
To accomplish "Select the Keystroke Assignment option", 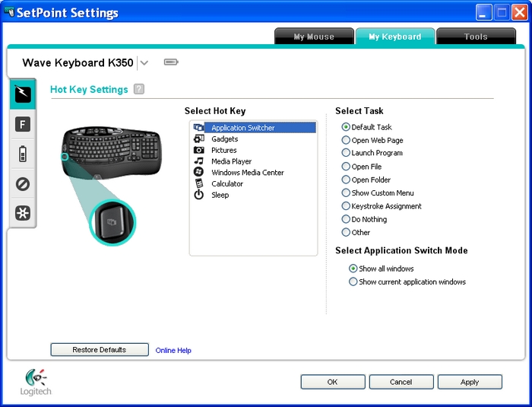I will [x=382, y=206].
